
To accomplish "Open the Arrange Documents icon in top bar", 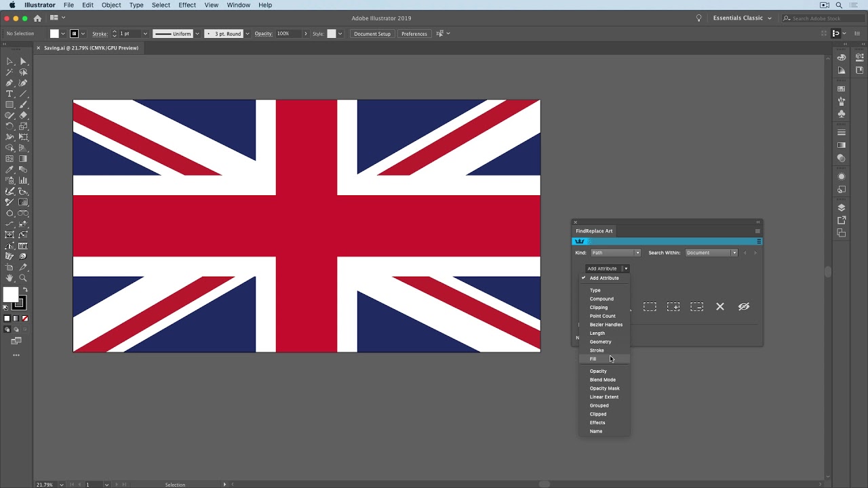I will 57,18.
